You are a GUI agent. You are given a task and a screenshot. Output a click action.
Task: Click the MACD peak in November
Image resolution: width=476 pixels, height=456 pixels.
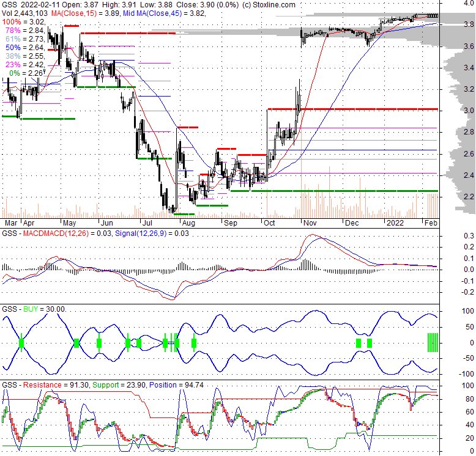(x=312, y=235)
